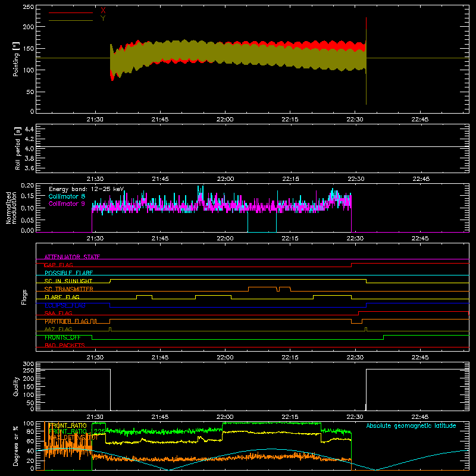The image size is (476, 476).
Task: Click the SC_TRANSMITTER flag label
Action: click(69, 289)
